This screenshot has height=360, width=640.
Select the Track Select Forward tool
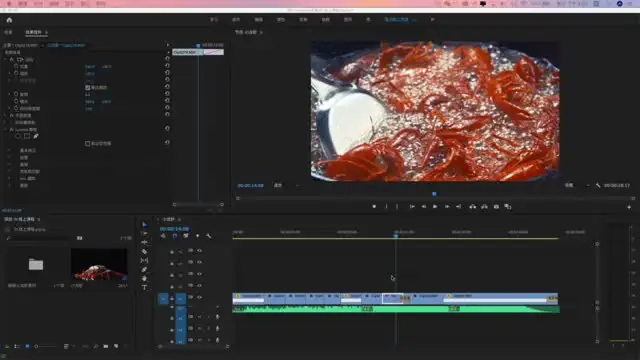pyautogui.click(x=144, y=233)
